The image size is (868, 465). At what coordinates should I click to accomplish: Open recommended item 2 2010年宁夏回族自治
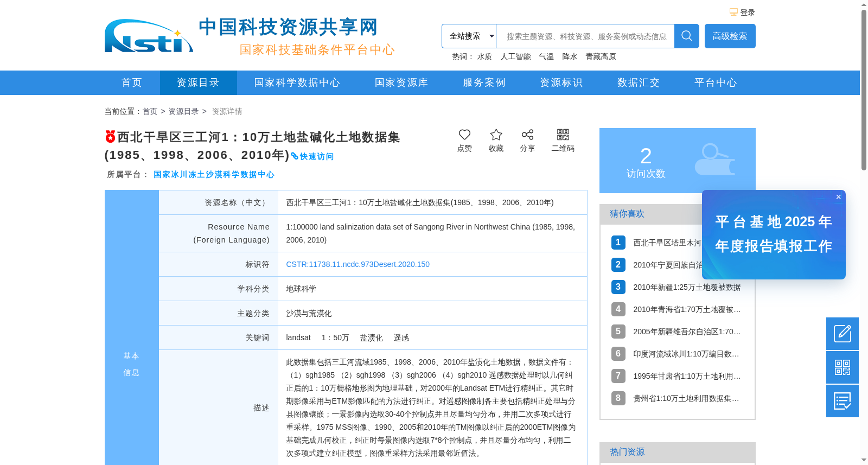click(x=668, y=265)
